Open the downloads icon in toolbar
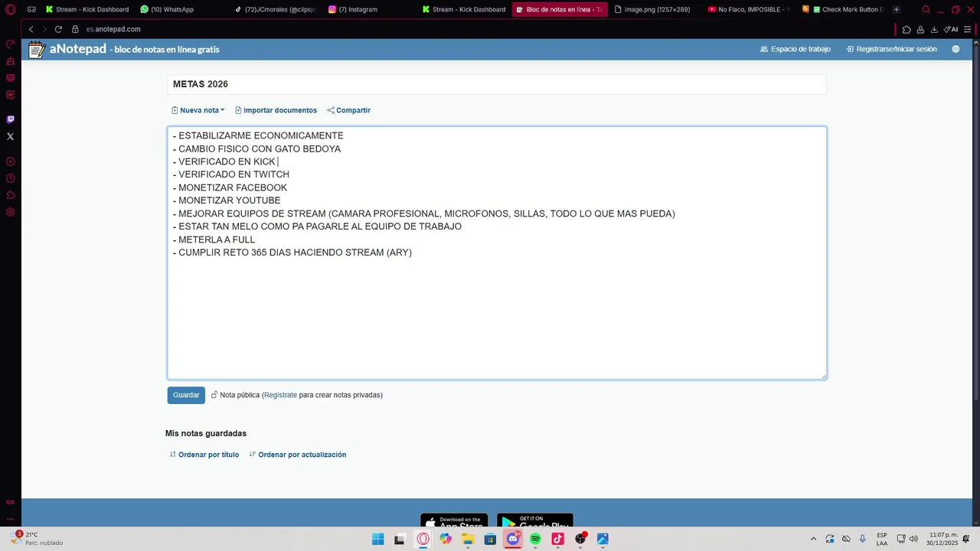The width and height of the screenshot is (980, 551). pyautogui.click(x=934, y=29)
